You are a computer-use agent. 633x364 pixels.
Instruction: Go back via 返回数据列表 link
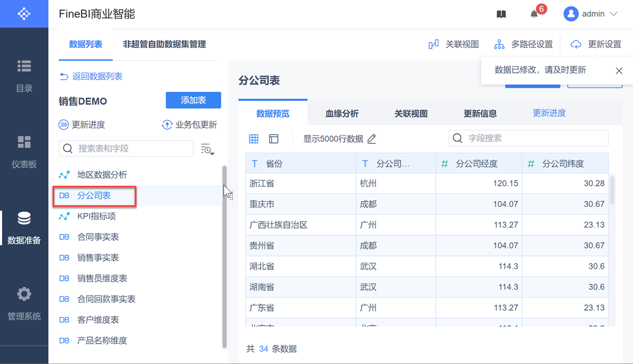click(x=91, y=76)
